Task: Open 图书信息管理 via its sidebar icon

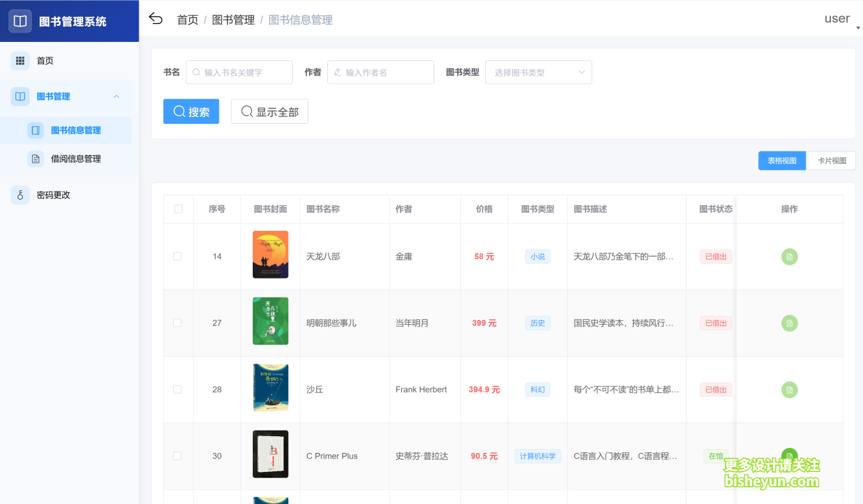Action: 35,130
